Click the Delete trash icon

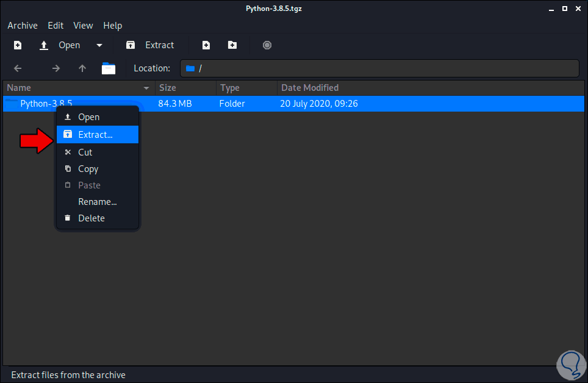[x=68, y=218]
